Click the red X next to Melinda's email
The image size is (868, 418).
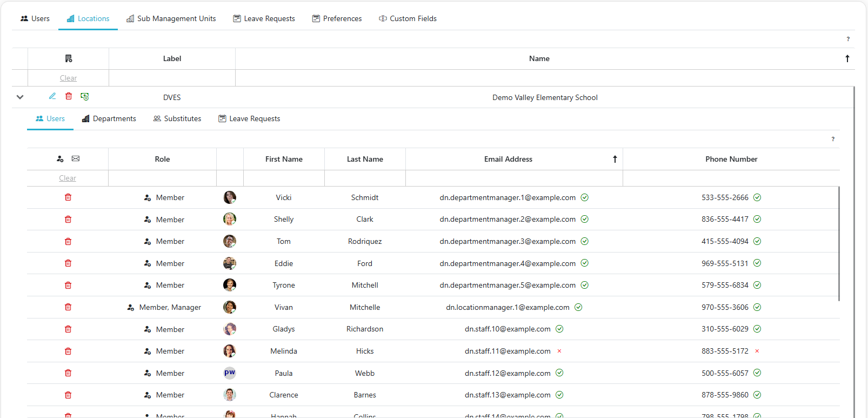559,351
